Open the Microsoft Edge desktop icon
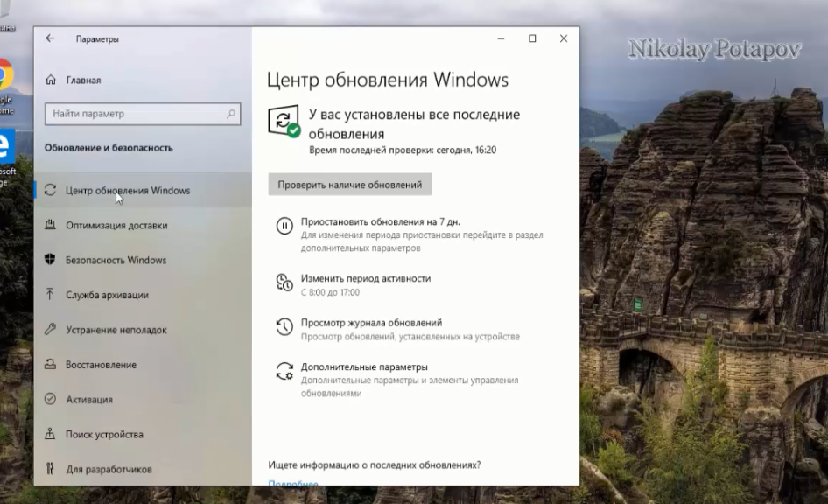 [7, 157]
